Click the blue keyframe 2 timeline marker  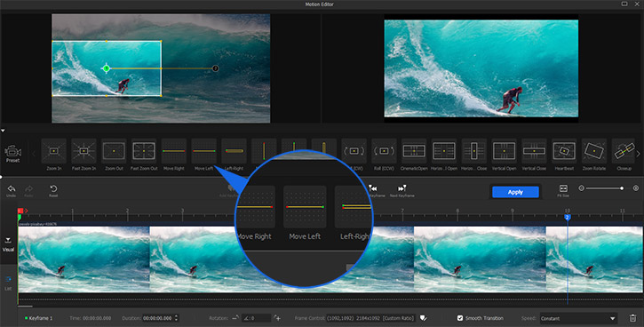pyautogui.click(x=568, y=217)
